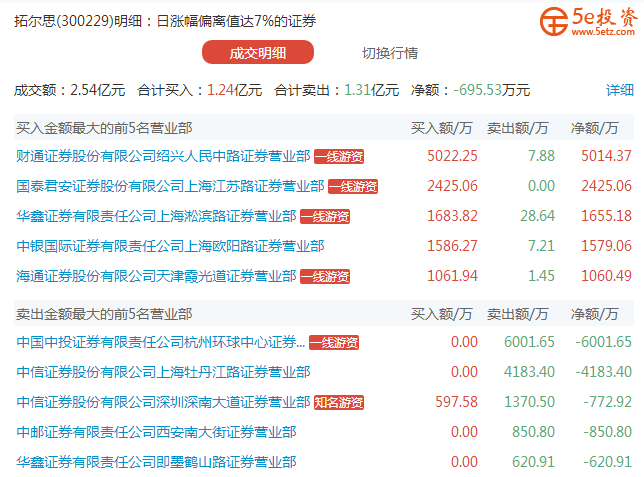Viewport: 644px width, 477px height.
Task: Click net amount -772.92
Action: point(607,402)
